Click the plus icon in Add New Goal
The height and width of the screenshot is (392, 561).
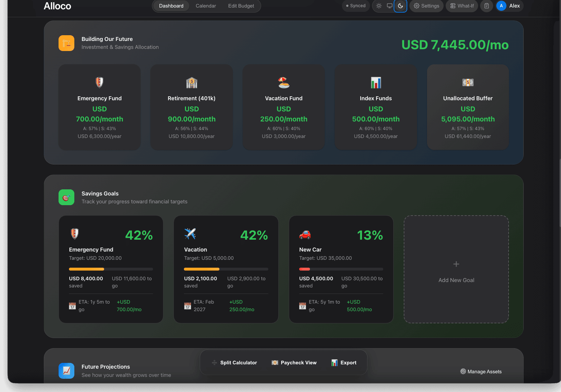[x=456, y=264]
